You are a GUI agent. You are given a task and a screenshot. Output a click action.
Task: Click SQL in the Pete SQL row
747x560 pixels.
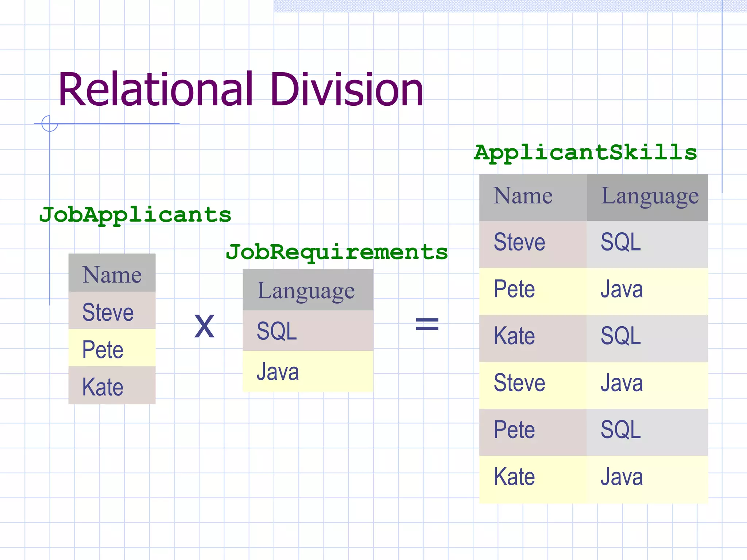(647, 432)
